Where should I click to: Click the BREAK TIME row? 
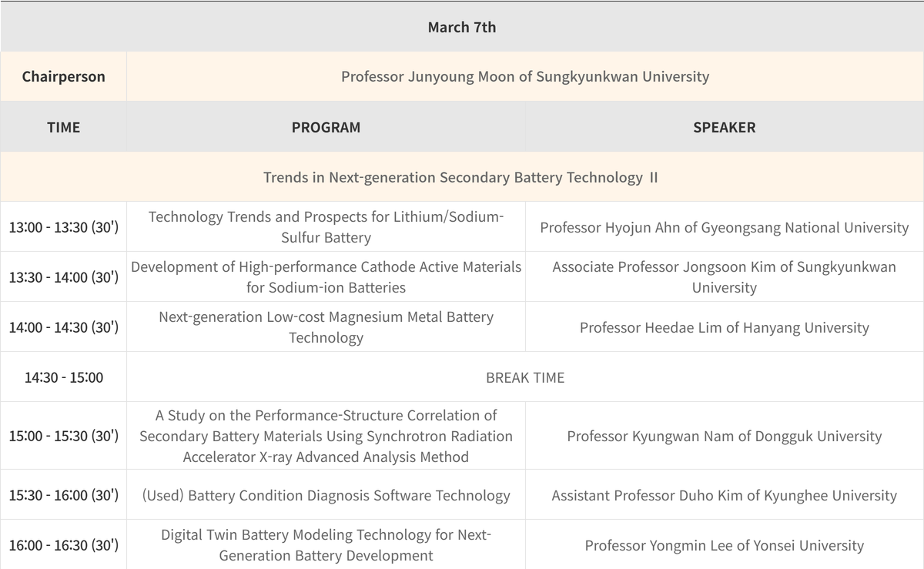tap(524, 377)
